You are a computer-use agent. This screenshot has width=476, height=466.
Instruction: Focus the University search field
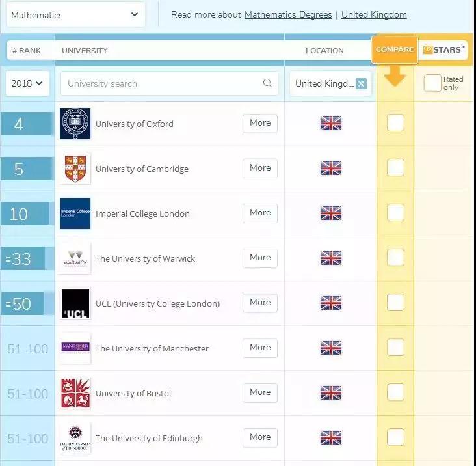(x=163, y=83)
